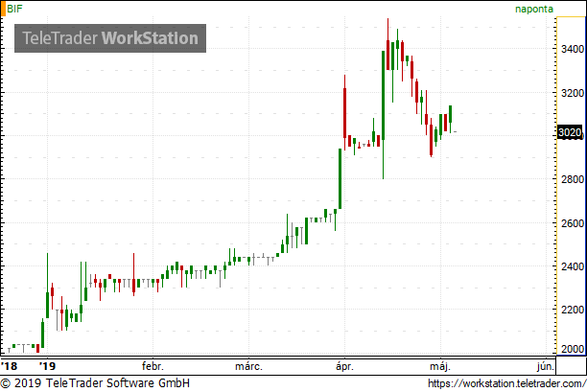The image size is (587, 392).
Task: Click the 2400 price axis label
Action: (573, 266)
